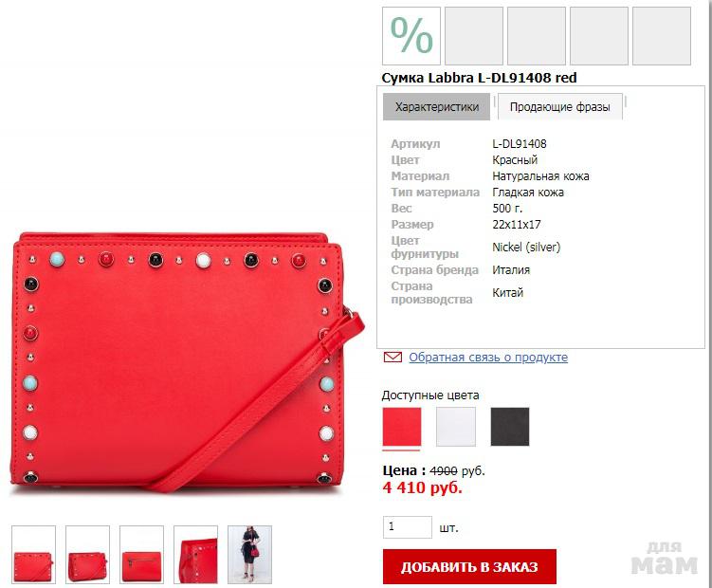The width and height of the screenshot is (712, 588).
Task: Switch to the Продающие фразы tab
Action: (x=560, y=107)
